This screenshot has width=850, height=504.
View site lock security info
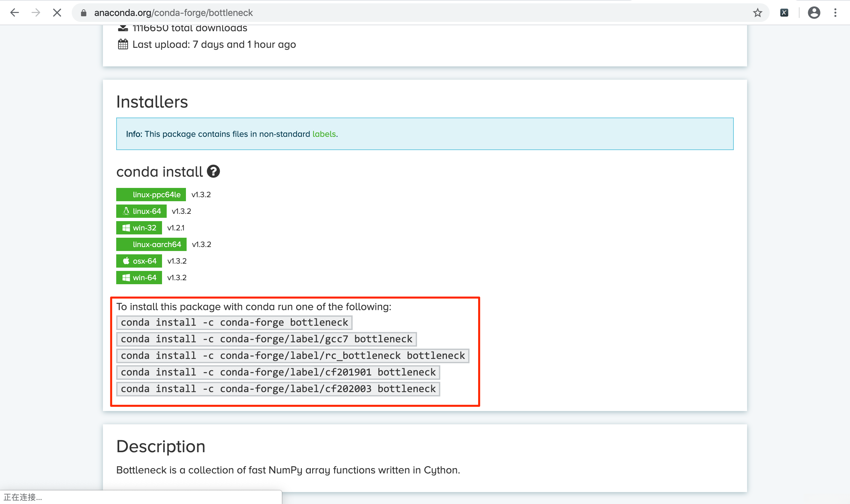(84, 13)
